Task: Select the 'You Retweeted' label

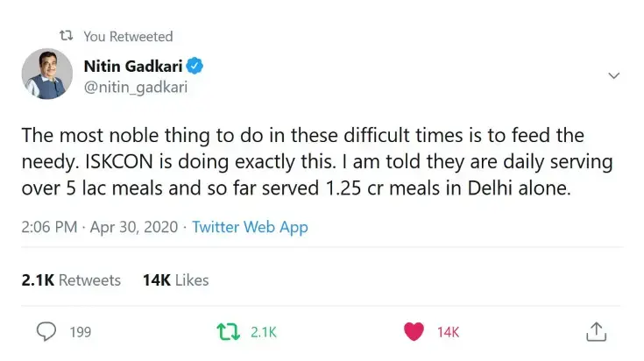Action: 128,36
